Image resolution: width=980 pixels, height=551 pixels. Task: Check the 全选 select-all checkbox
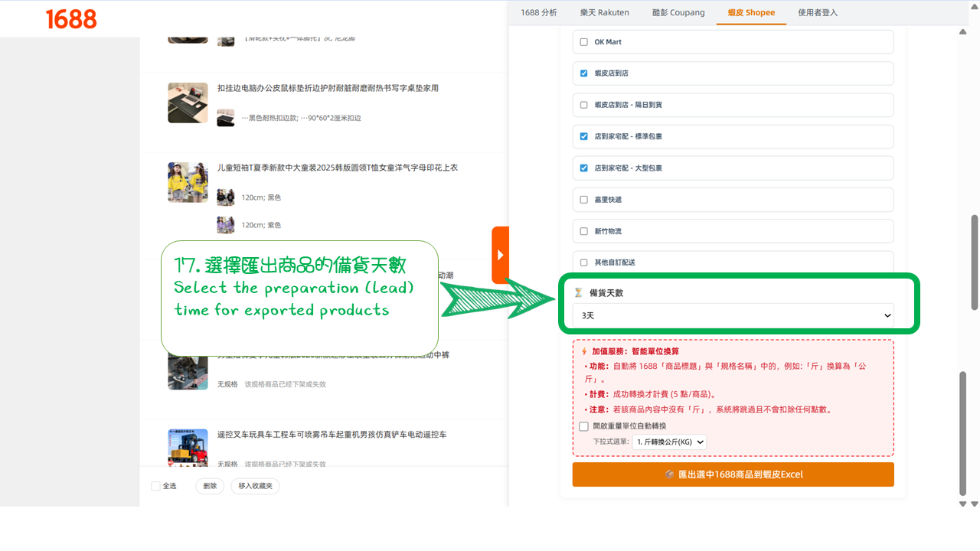pos(155,485)
